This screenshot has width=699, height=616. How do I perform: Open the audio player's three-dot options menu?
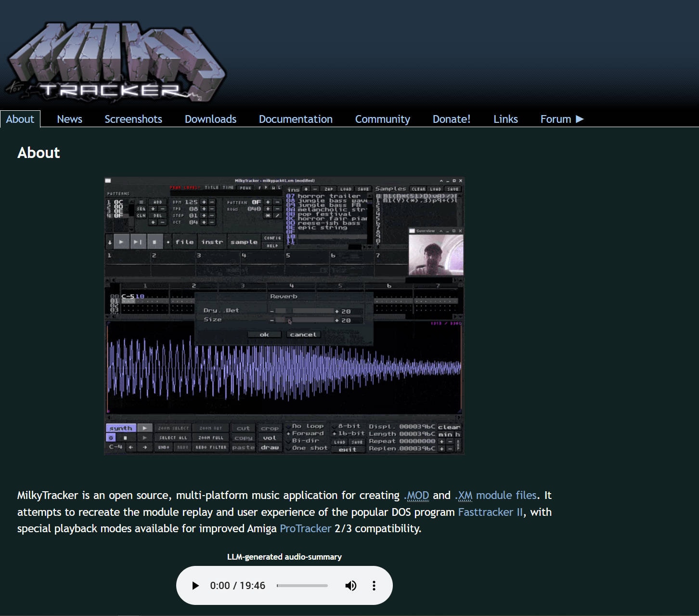tap(374, 586)
